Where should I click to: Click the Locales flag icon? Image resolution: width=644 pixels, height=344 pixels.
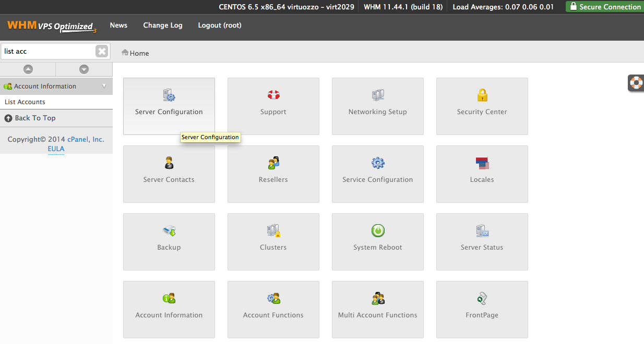coord(482,163)
